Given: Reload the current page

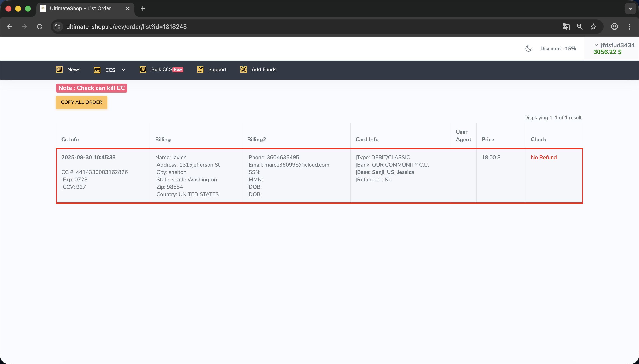Looking at the screenshot, I should pos(40,27).
